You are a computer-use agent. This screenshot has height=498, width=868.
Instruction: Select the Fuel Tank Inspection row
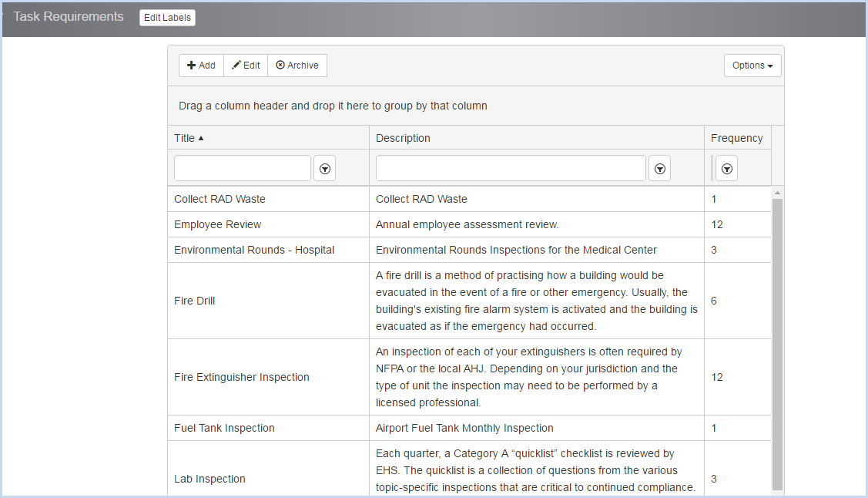pos(224,428)
